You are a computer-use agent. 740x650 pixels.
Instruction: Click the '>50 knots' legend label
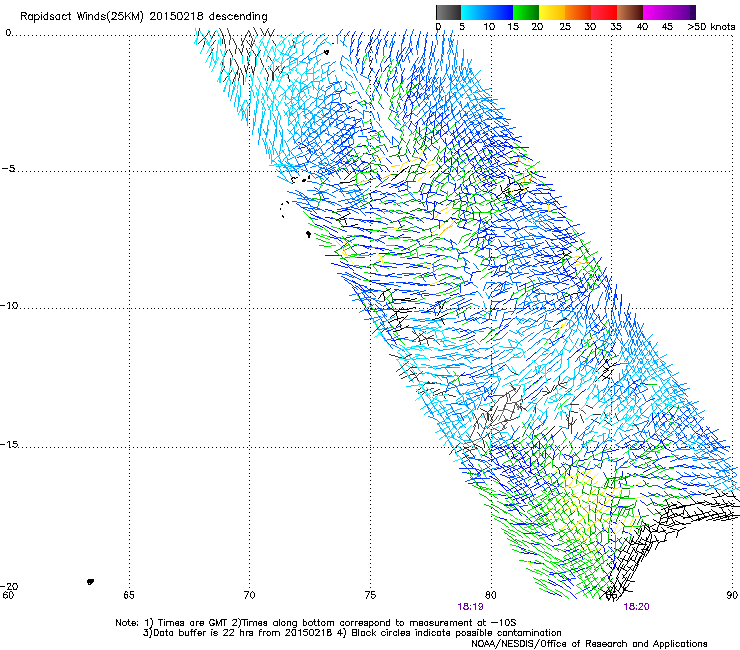pos(711,27)
